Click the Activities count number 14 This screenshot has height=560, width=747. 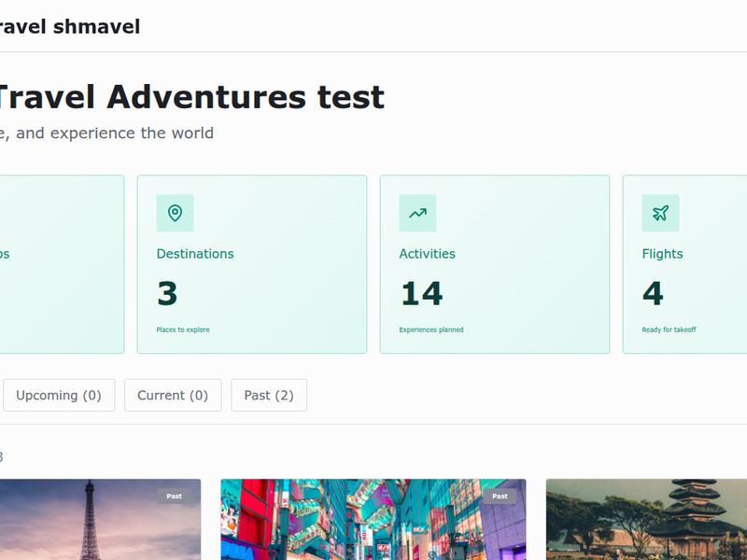[421, 294]
